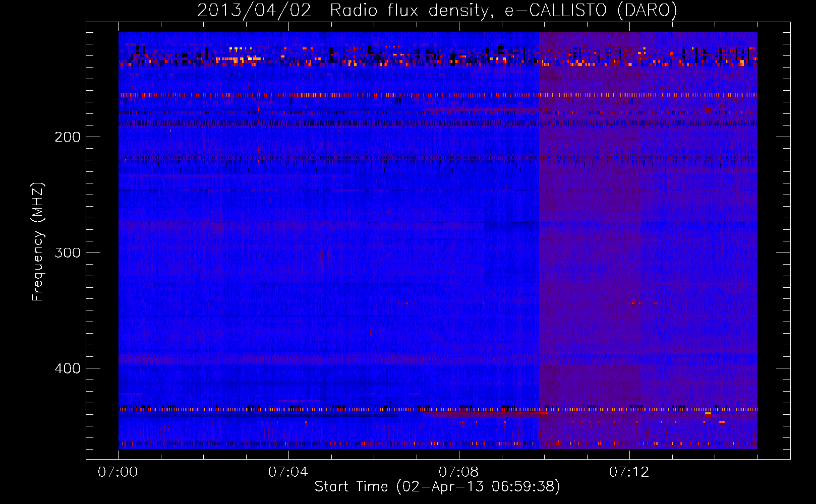Viewport: 816px width, 504px height.
Task: Click the 'Start Time (02-Apr-13 06:59:38)' label
Action: [437, 487]
